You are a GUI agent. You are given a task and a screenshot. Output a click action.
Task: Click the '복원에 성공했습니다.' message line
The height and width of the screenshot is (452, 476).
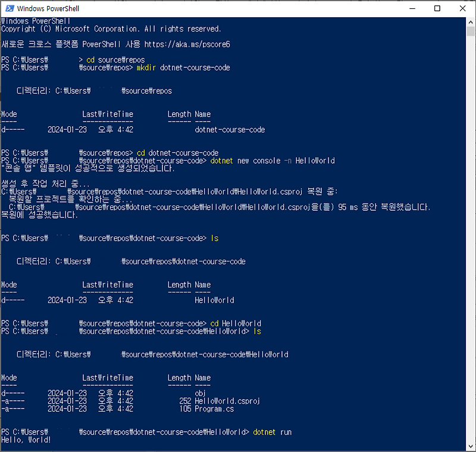[39, 215]
